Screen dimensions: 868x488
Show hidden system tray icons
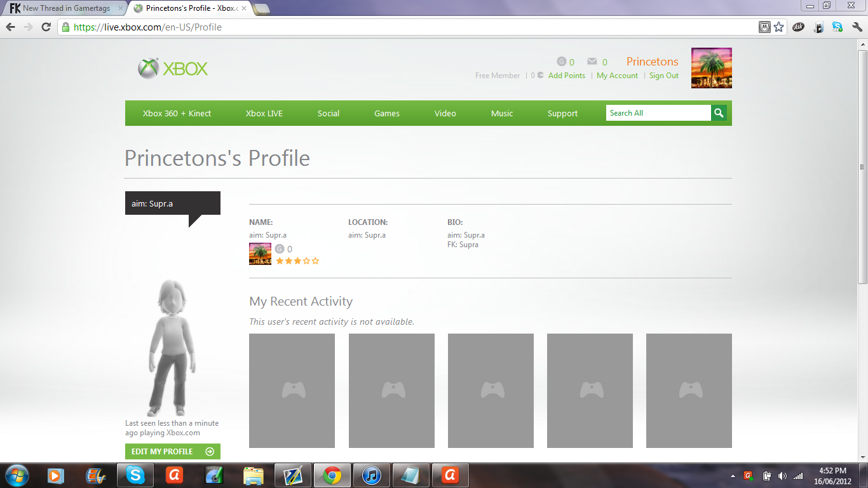click(x=734, y=476)
